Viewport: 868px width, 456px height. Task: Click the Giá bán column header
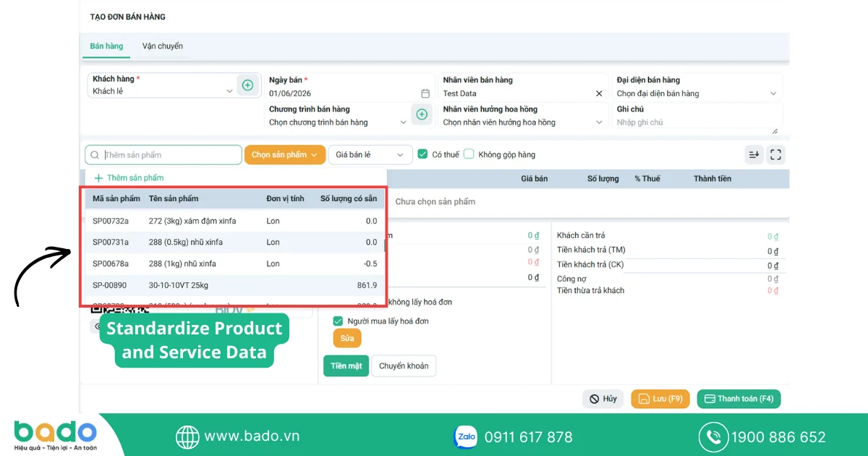tap(535, 179)
